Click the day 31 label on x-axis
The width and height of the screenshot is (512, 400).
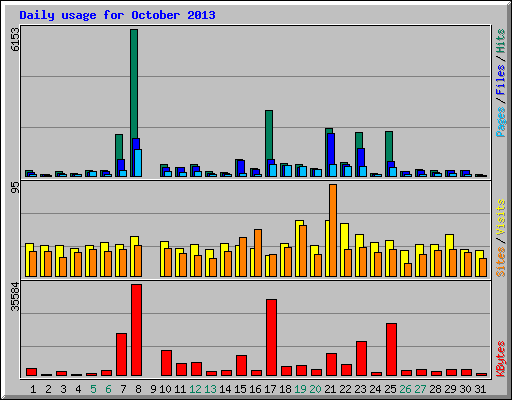point(480,389)
